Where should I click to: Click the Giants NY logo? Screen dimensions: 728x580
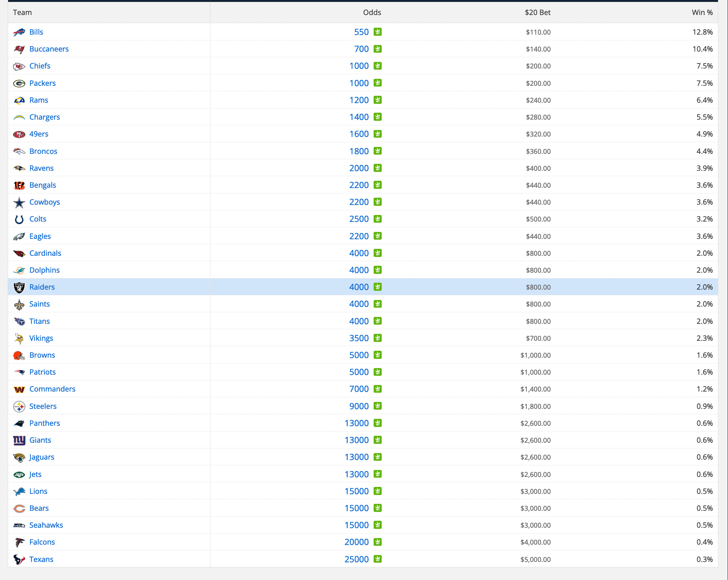(x=19, y=440)
